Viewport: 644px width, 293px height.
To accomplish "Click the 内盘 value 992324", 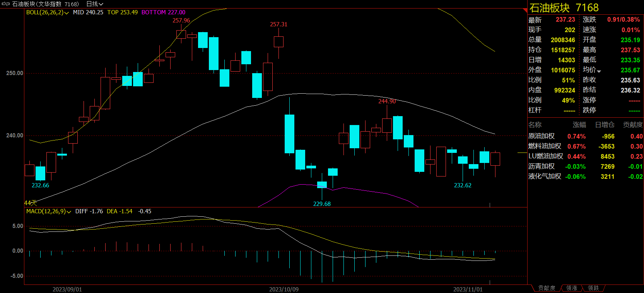I will pos(565,90).
